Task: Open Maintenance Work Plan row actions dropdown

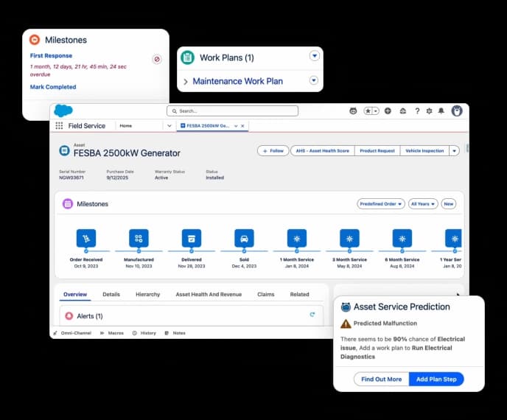Action: tap(314, 80)
